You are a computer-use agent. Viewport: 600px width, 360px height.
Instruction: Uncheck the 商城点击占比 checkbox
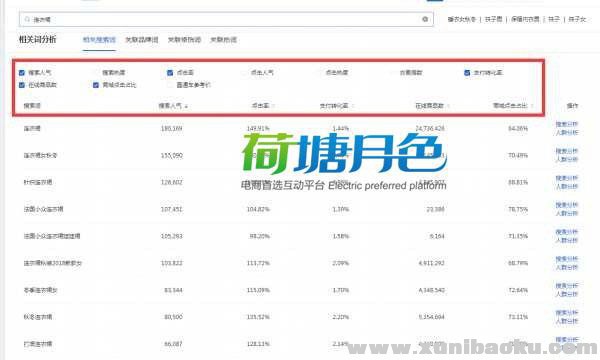point(96,85)
